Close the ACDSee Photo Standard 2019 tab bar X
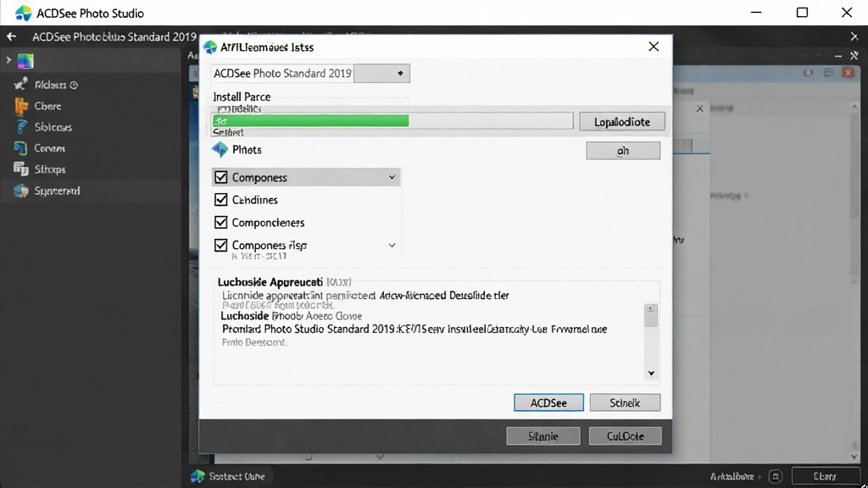868x488 pixels. click(854, 37)
